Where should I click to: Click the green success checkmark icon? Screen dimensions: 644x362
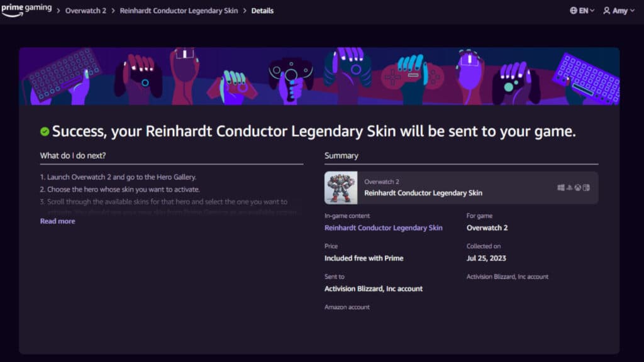tap(43, 129)
